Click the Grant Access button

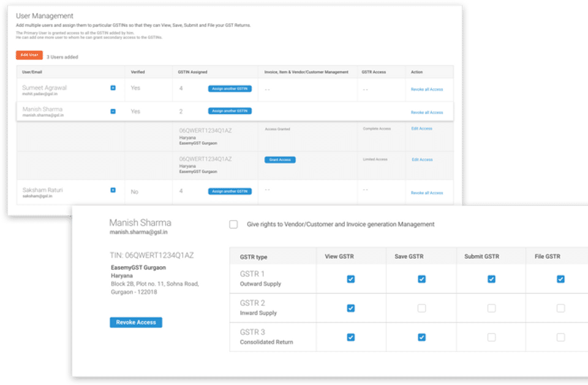tap(280, 160)
